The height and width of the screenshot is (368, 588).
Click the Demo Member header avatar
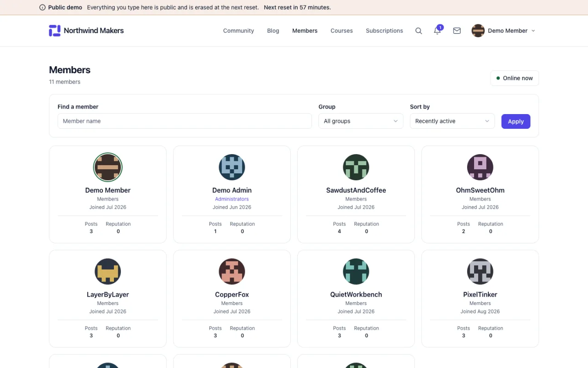478,31
